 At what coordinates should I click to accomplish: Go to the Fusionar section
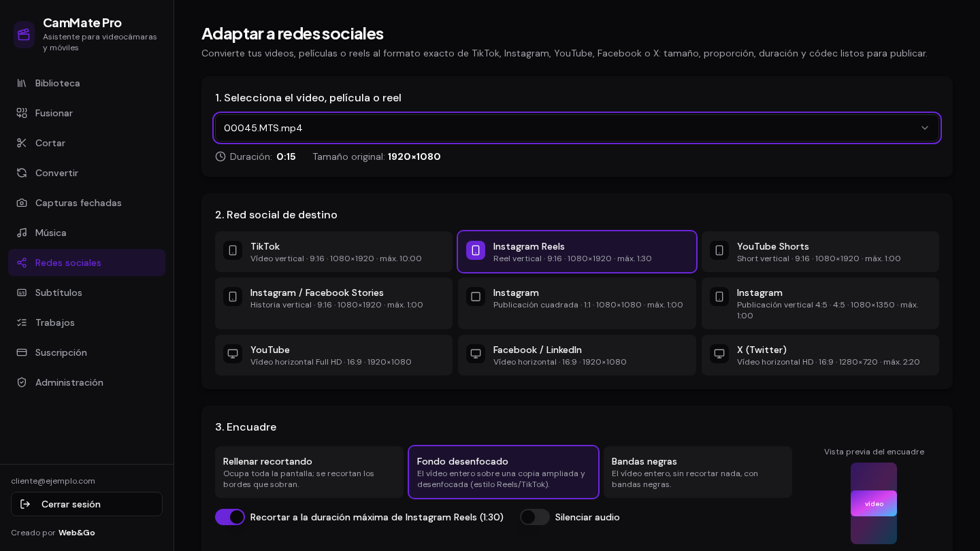(x=86, y=113)
